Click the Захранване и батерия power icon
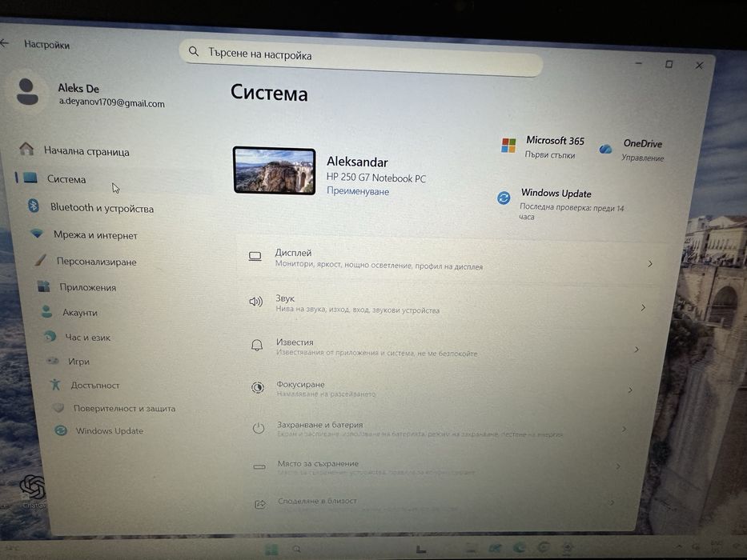747x560 pixels. pos(259,428)
